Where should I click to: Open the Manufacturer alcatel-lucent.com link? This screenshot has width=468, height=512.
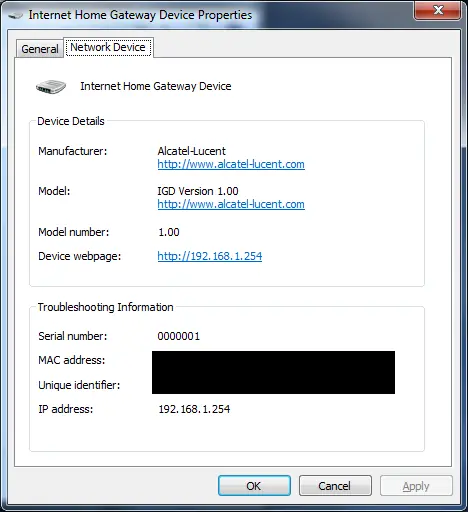[x=231, y=164]
